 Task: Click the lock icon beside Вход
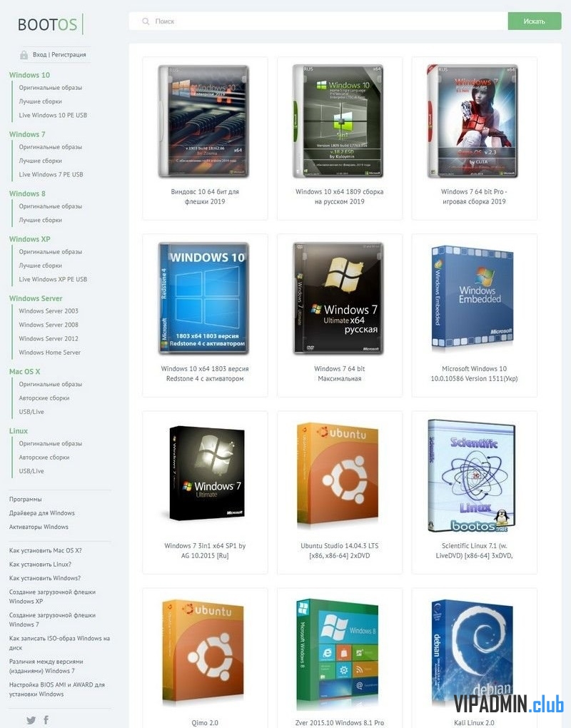pos(24,55)
